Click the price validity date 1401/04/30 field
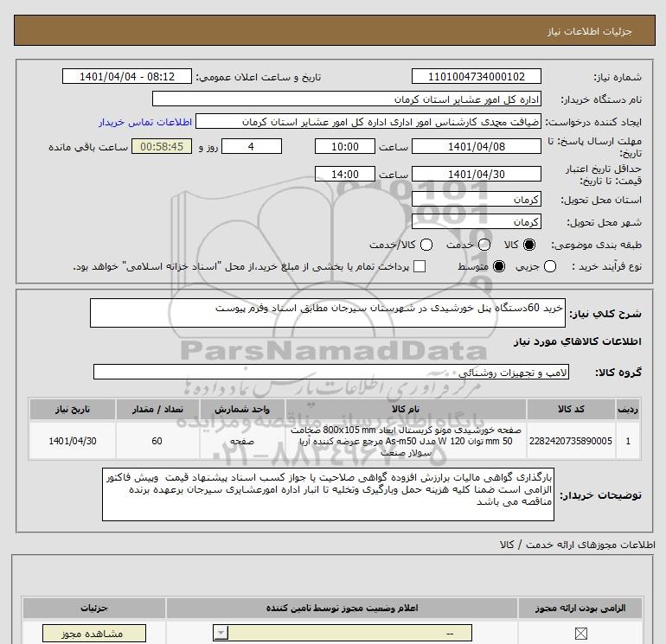This screenshot has width=666, height=644. (x=476, y=175)
